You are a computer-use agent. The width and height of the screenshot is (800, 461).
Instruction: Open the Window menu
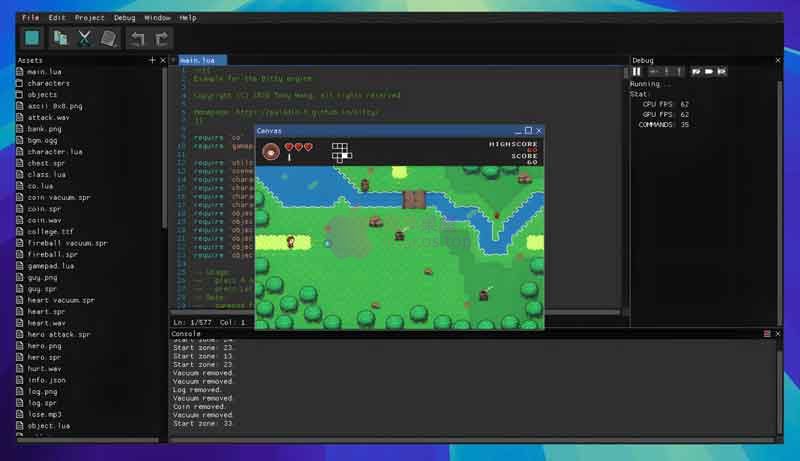tap(157, 18)
